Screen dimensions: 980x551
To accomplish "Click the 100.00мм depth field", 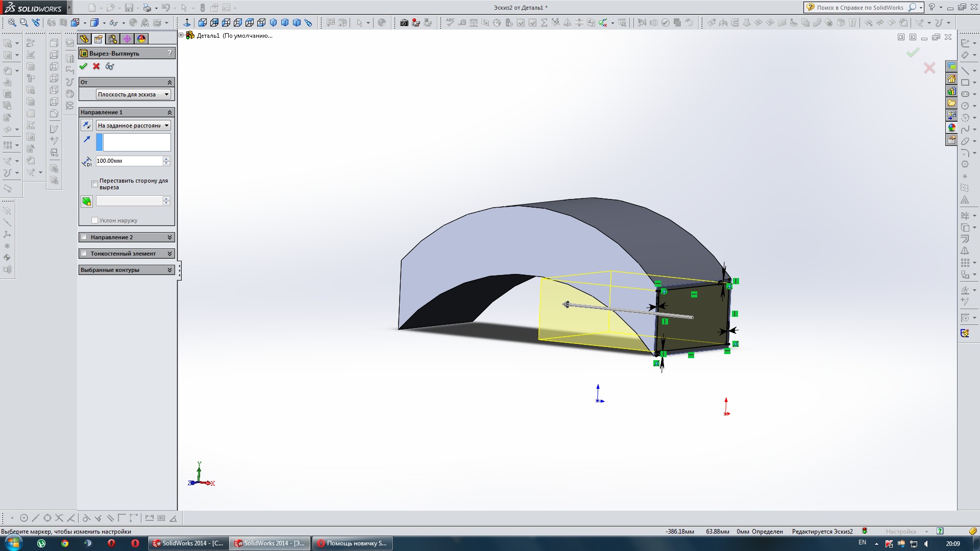I will point(129,161).
